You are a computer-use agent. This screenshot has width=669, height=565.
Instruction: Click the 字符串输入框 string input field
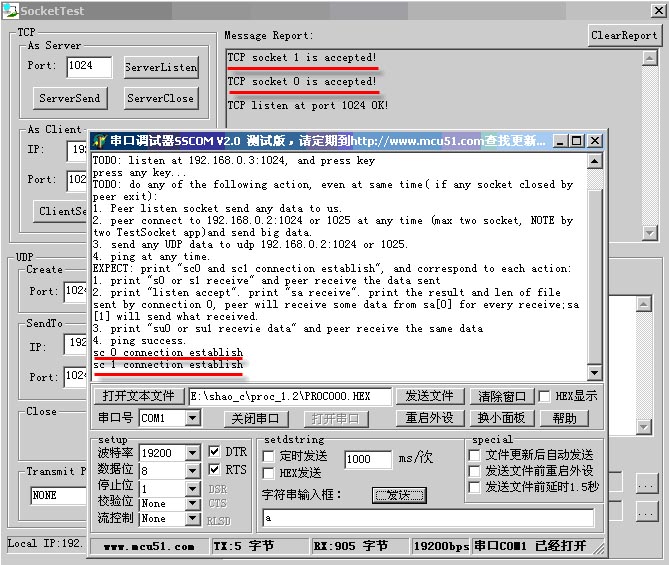coord(427,518)
